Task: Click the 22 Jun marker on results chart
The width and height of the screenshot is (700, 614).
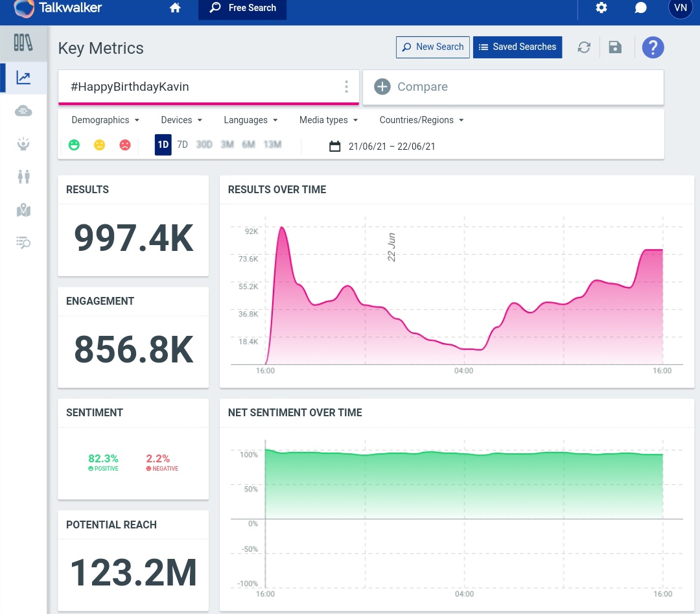Action: (391, 247)
